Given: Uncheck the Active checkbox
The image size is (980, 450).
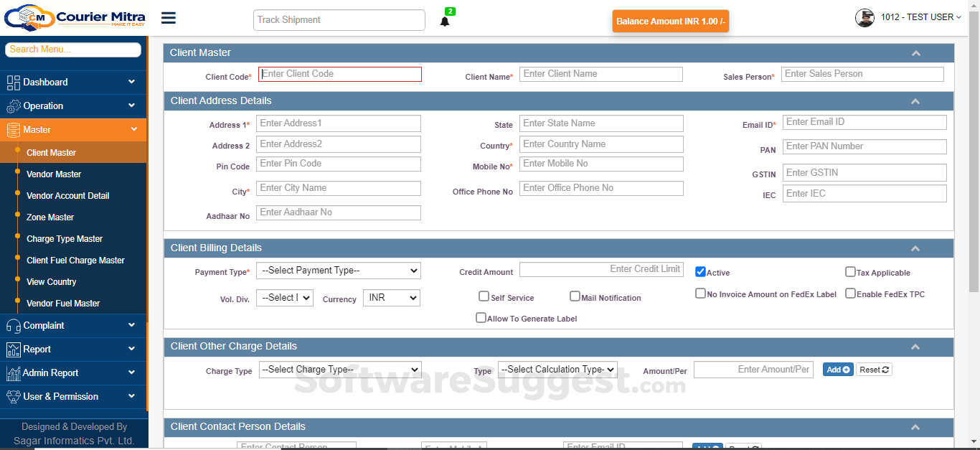Looking at the screenshot, I should pyautogui.click(x=700, y=271).
